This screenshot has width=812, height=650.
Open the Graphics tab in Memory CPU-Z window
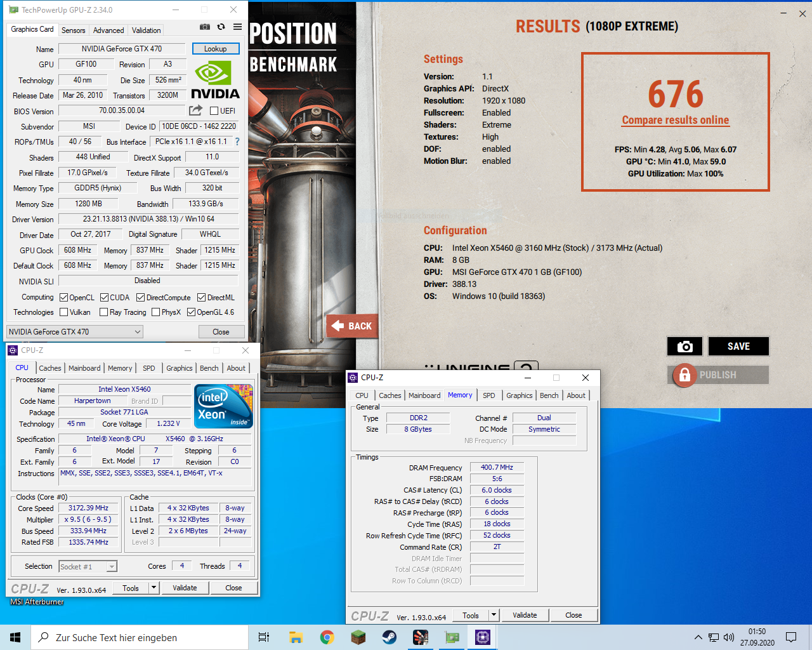[519, 395]
